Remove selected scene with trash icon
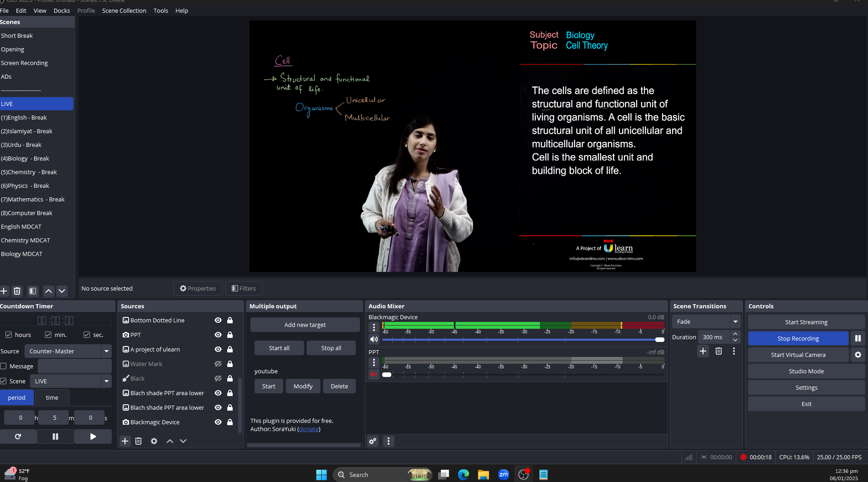The height and width of the screenshot is (482, 868). click(x=17, y=291)
